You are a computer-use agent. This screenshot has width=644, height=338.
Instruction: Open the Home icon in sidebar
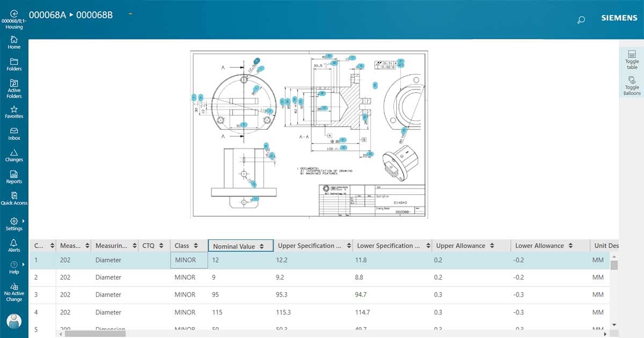14,42
